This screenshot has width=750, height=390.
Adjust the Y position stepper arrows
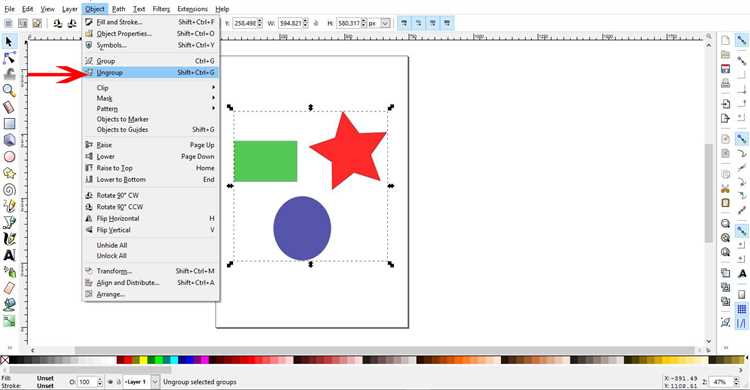point(260,23)
